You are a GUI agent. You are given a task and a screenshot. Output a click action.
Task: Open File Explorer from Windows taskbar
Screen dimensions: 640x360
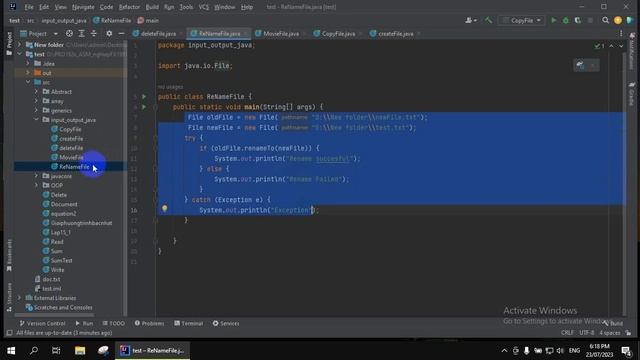80,350
